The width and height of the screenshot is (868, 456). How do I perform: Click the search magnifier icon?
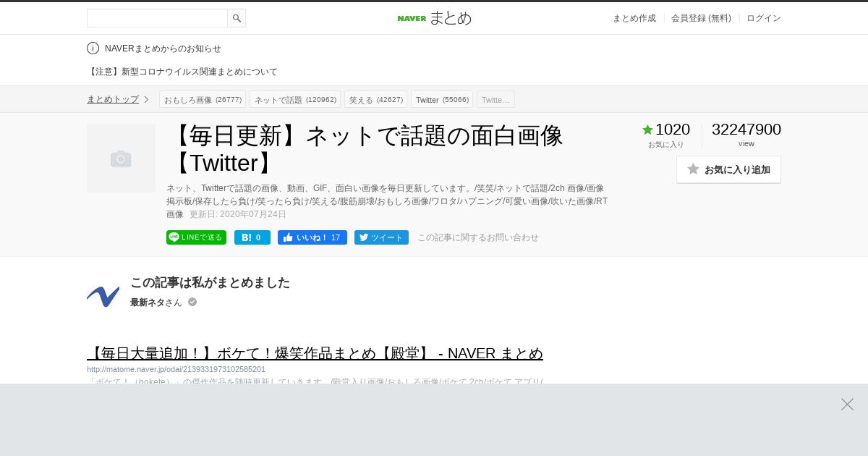[237, 18]
